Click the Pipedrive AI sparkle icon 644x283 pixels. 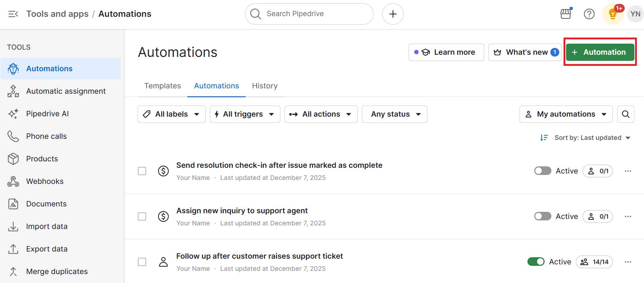(13, 114)
